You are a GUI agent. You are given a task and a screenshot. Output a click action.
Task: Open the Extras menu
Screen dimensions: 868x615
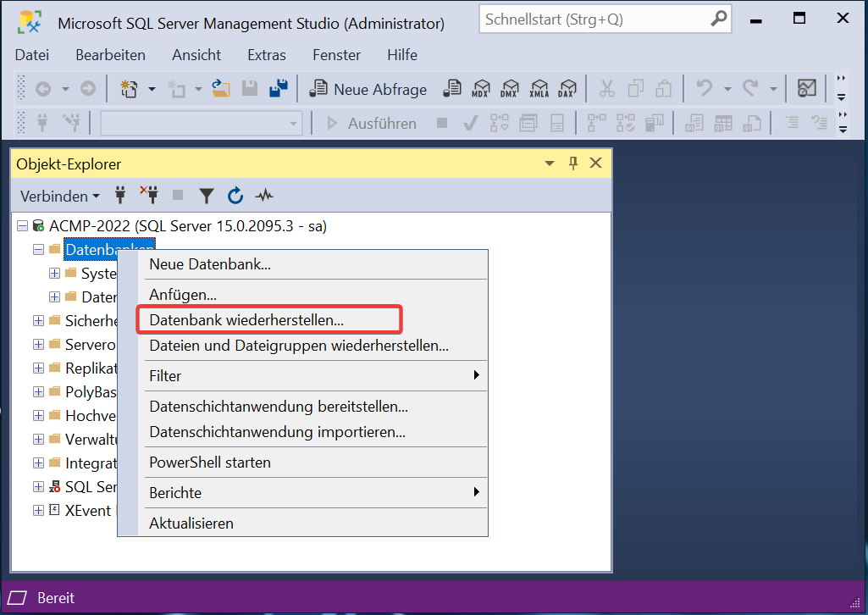point(267,55)
